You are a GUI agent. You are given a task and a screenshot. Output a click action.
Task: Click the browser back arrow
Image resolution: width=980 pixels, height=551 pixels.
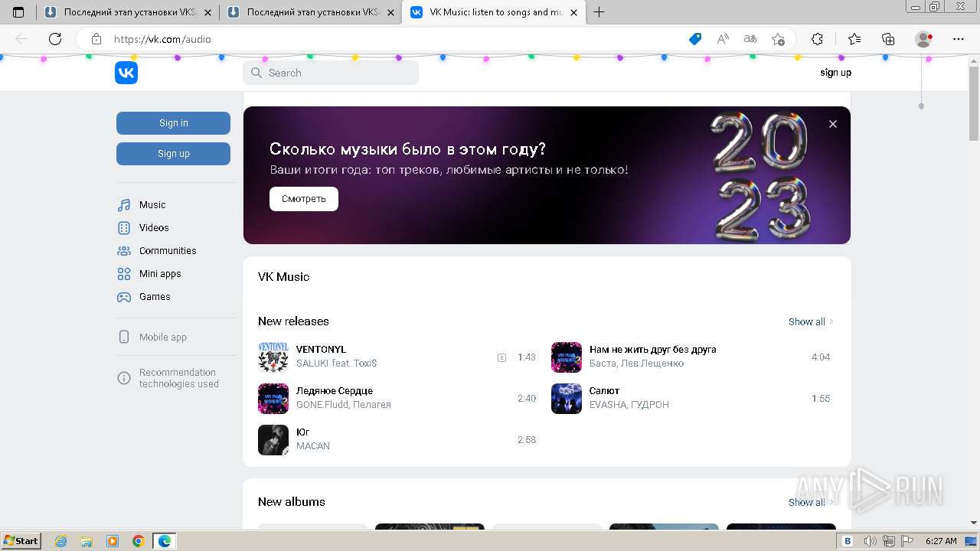pyautogui.click(x=21, y=39)
